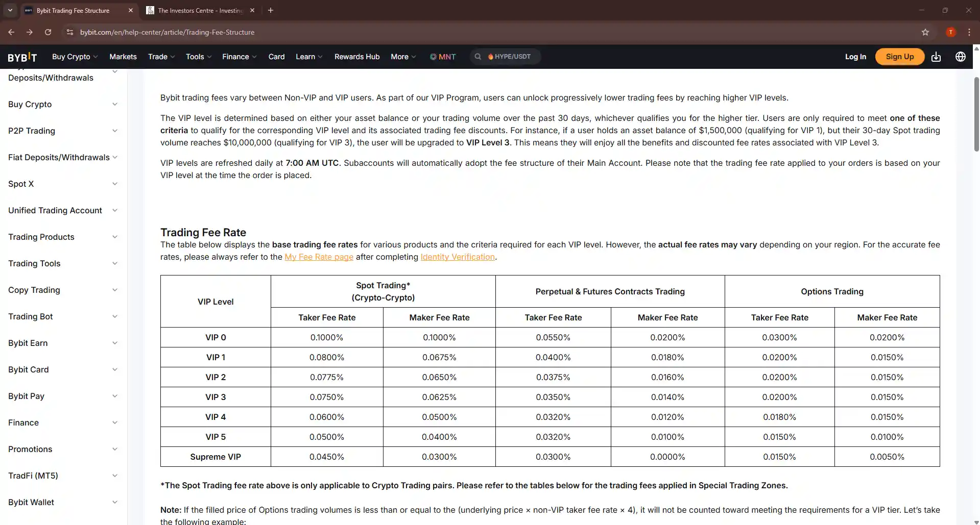
Task: Open the Finance menu in navbar
Action: click(240, 57)
